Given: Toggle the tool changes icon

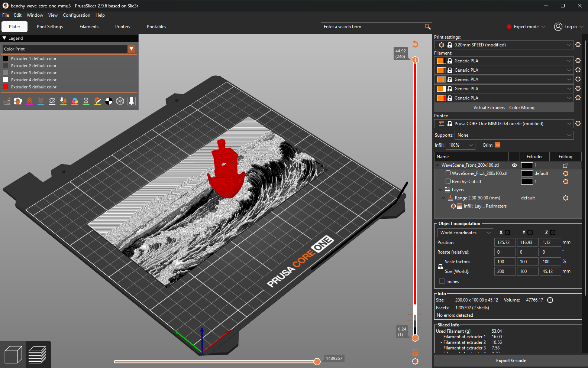Looking at the screenshot, I should 64,101.
